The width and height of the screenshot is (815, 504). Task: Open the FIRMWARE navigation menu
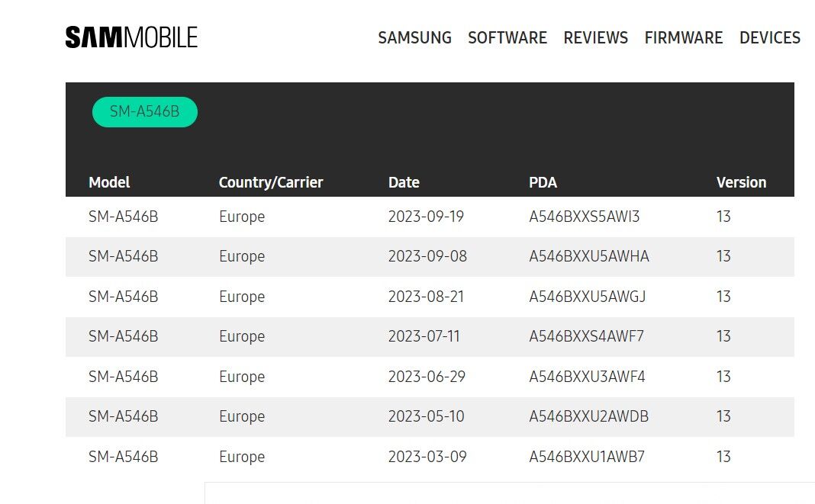[x=684, y=38]
